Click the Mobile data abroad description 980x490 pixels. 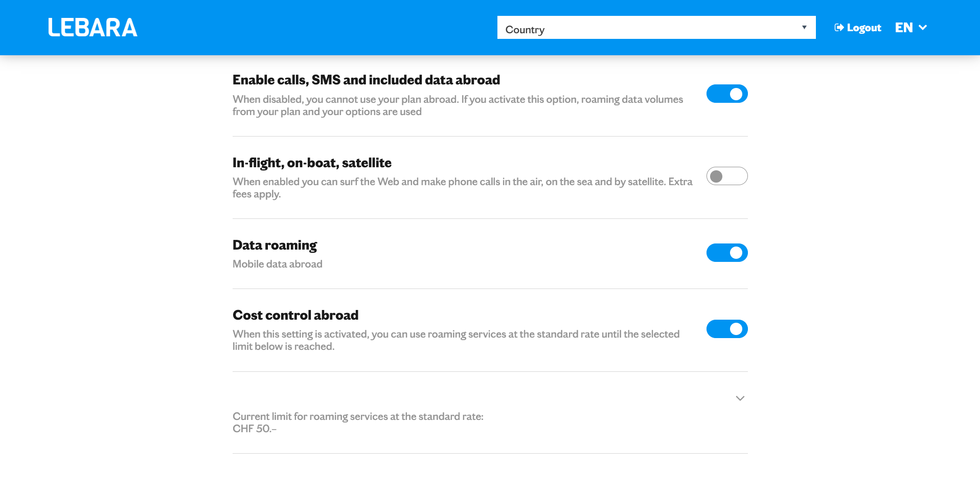[277, 264]
